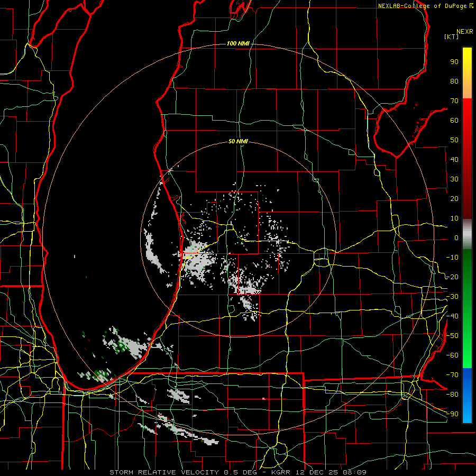Click the -80 value on velocity scale
476x476 pixels.
[x=452, y=395]
